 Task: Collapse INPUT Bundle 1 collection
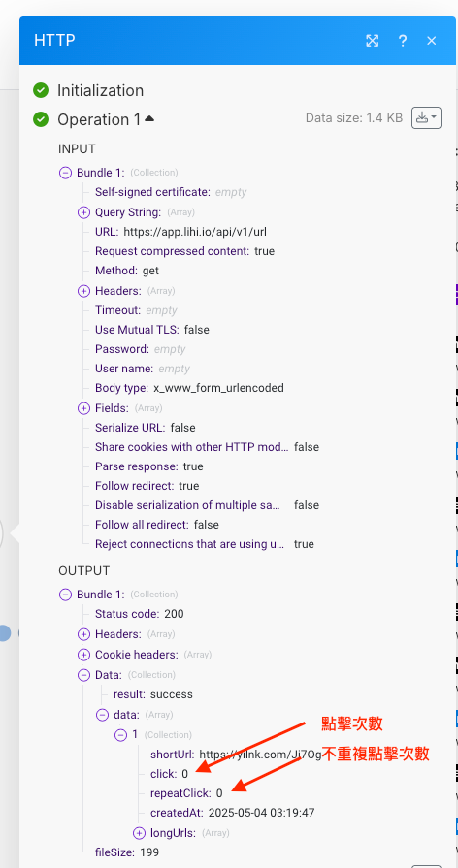(x=65, y=173)
